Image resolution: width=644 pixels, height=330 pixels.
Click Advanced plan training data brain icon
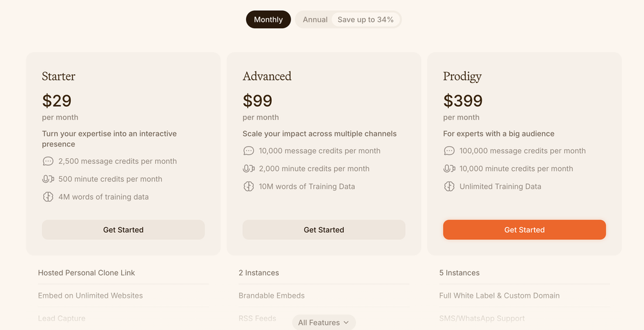point(249,187)
